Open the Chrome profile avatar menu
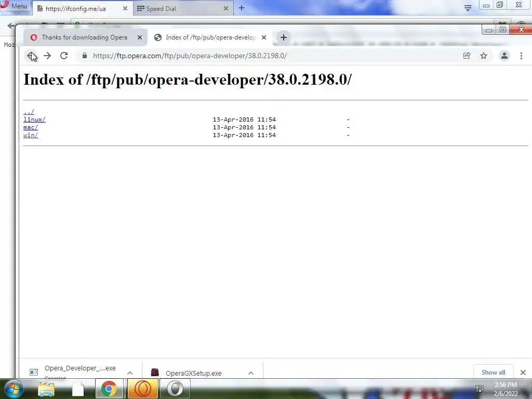Image resolution: width=532 pixels, height=399 pixels. point(504,56)
